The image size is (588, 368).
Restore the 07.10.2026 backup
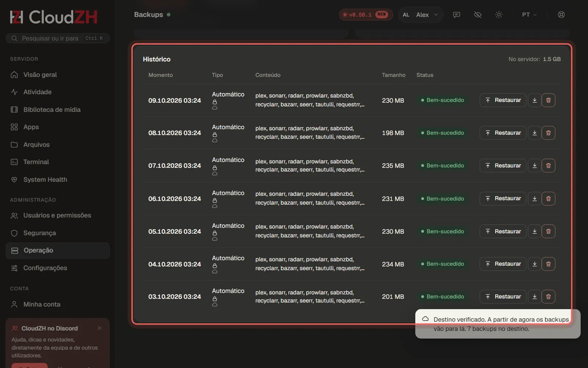pyautogui.click(x=503, y=166)
